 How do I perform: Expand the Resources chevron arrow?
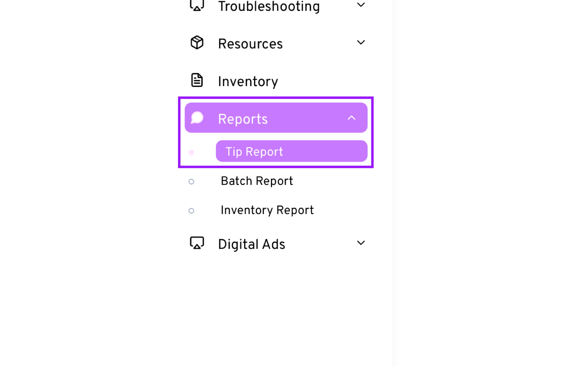[x=361, y=43]
